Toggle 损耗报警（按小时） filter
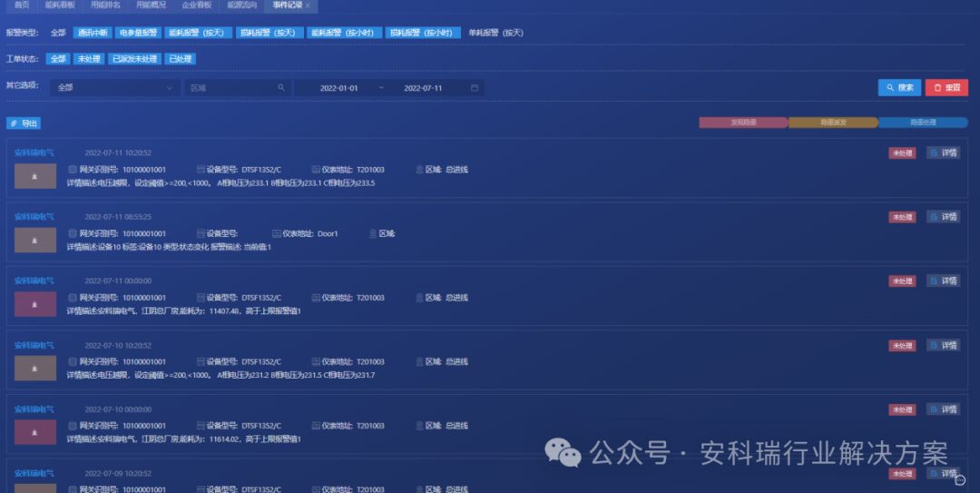This screenshot has width=980, height=493. (x=423, y=33)
